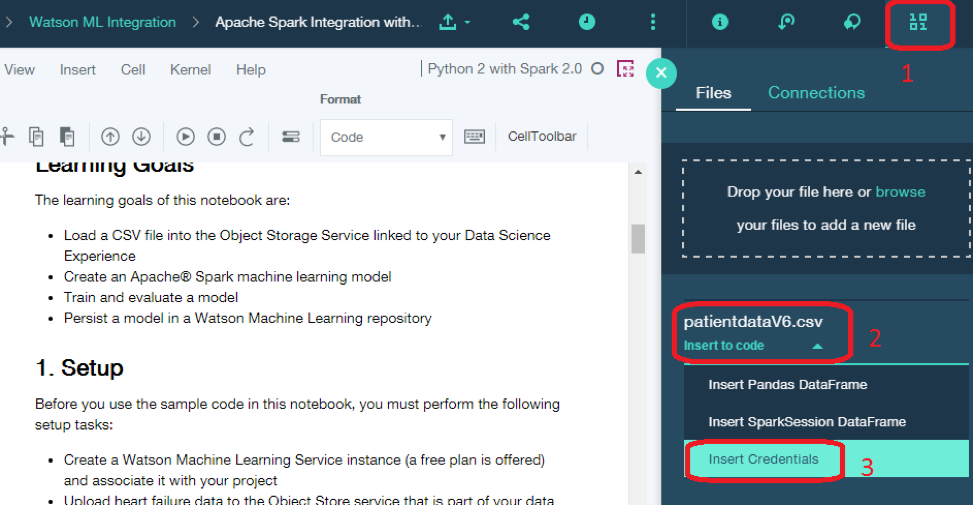Open the Kernel menu
Image resolution: width=973 pixels, height=505 pixels.
click(191, 69)
